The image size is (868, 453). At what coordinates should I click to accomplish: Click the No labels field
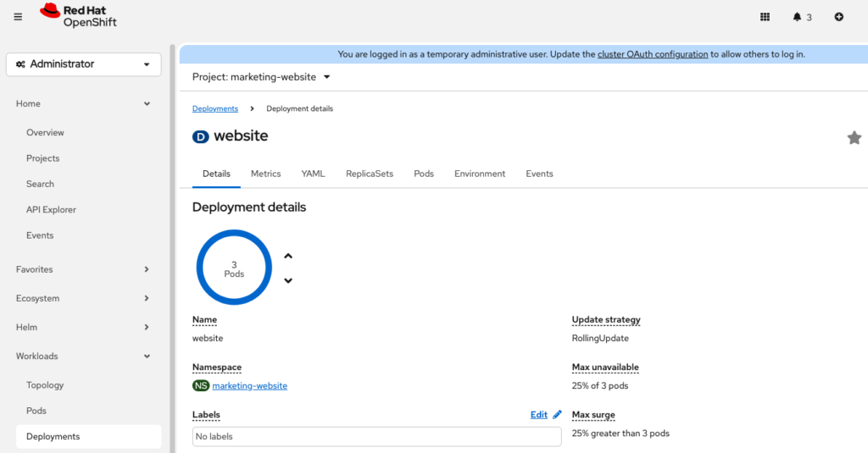click(x=376, y=437)
